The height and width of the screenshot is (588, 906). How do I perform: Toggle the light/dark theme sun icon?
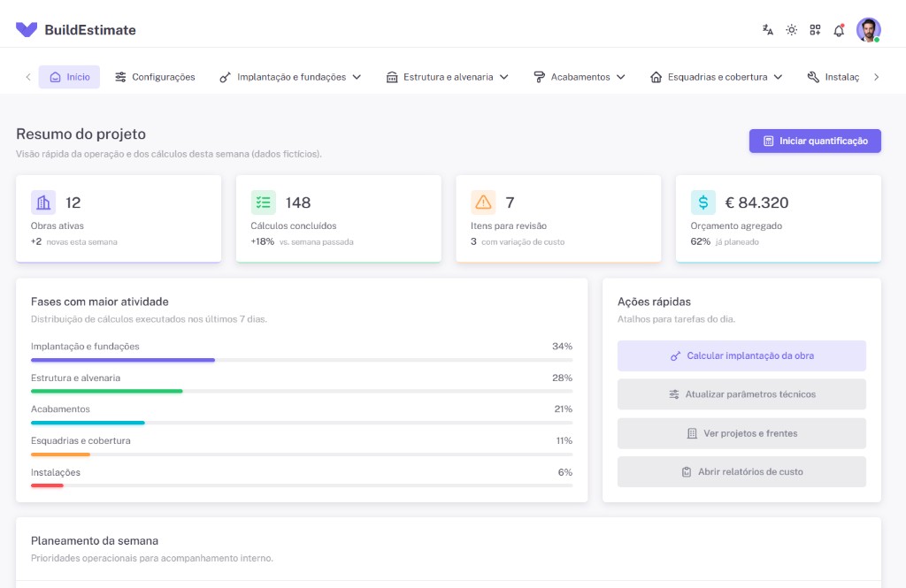[x=792, y=30]
